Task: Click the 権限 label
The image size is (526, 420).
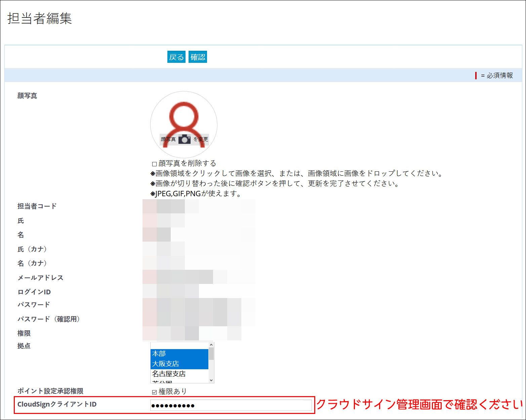Action: (x=24, y=333)
